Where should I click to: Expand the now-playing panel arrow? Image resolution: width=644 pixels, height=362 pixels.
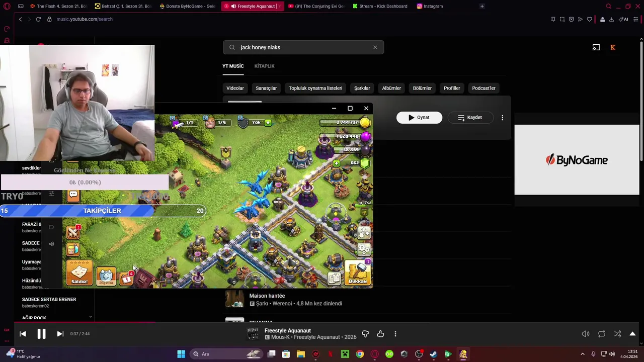pyautogui.click(x=632, y=334)
